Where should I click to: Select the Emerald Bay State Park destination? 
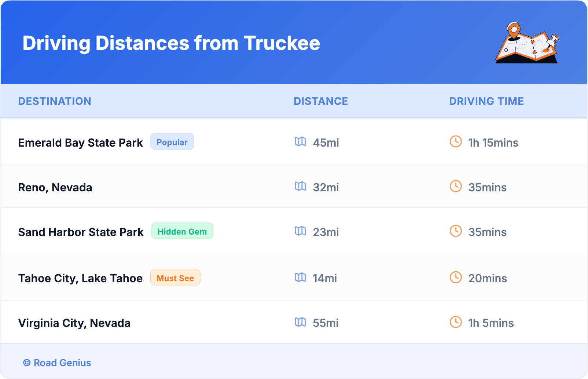click(80, 143)
